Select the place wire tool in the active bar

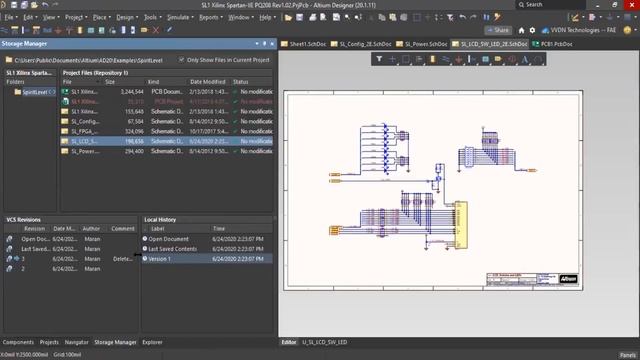(x=445, y=60)
